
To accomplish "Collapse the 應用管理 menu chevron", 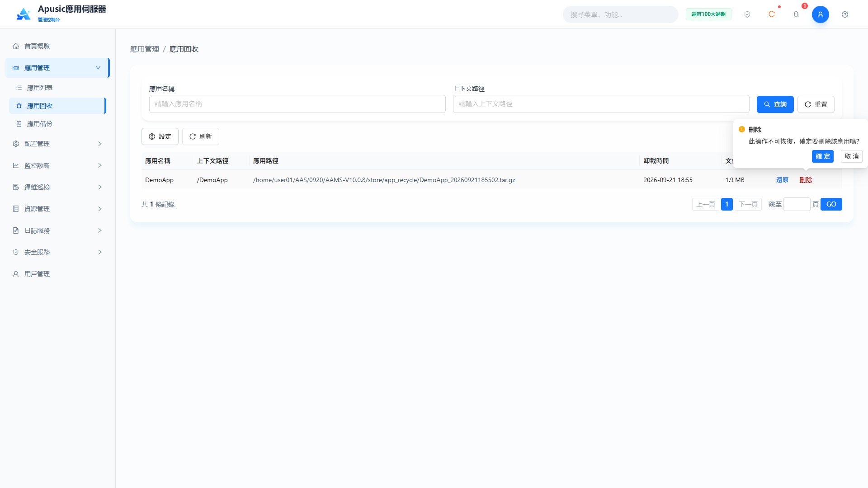I will click(x=98, y=68).
